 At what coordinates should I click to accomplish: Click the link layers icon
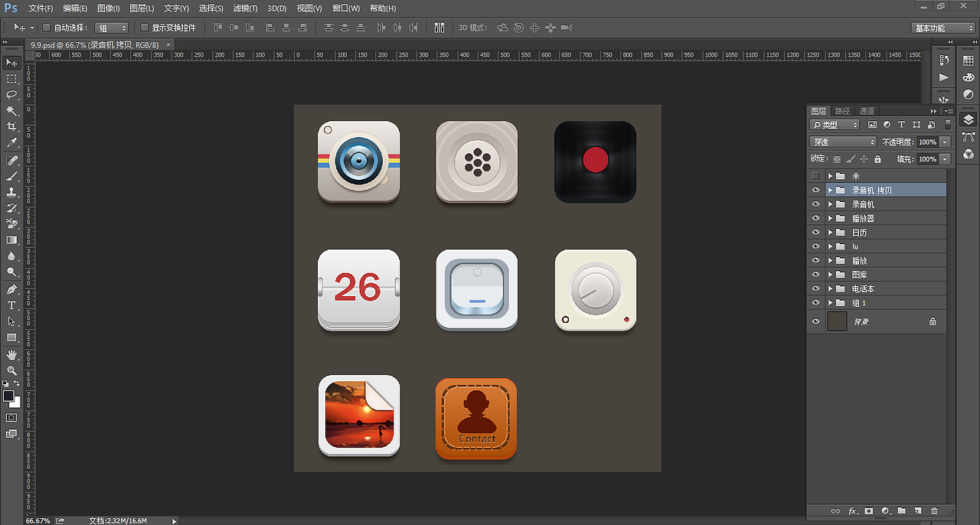[835, 510]
